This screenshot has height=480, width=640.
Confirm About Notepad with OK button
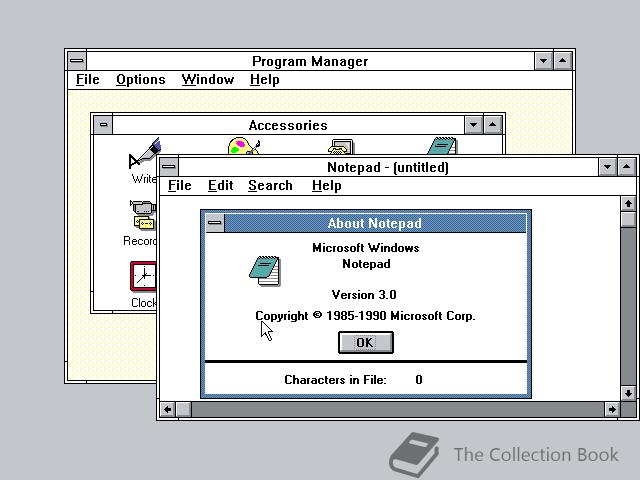366,342
